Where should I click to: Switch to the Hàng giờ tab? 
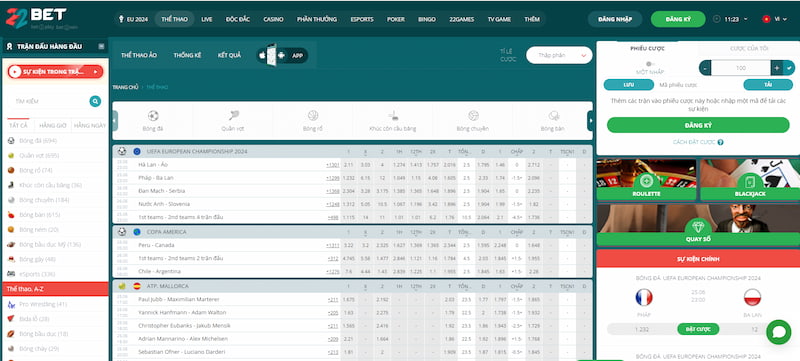tap(53, 125)
